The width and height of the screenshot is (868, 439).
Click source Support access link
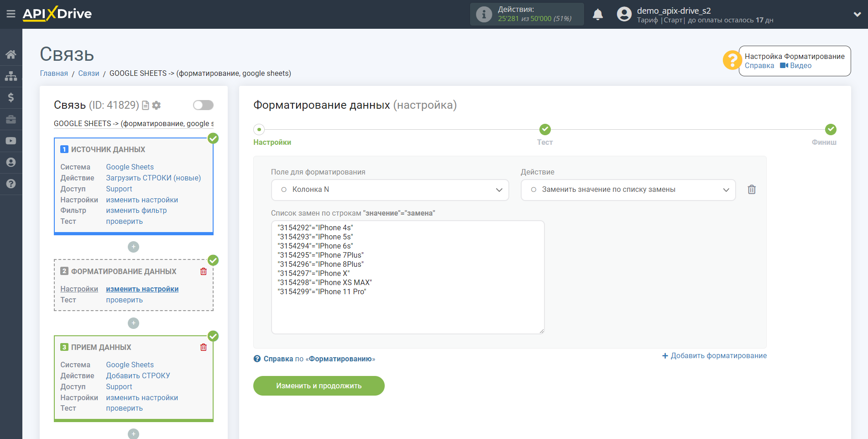coord(119,189)
